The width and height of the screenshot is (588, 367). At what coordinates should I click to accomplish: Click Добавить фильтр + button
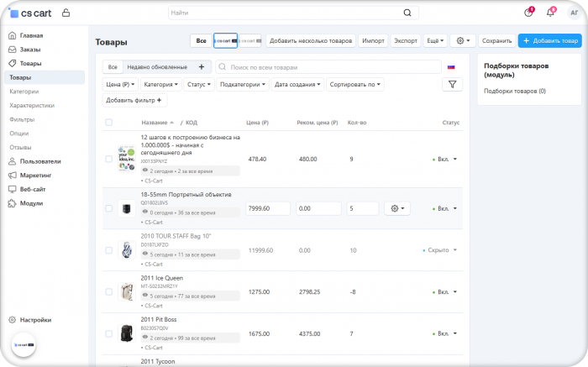(x=134, y=100)
